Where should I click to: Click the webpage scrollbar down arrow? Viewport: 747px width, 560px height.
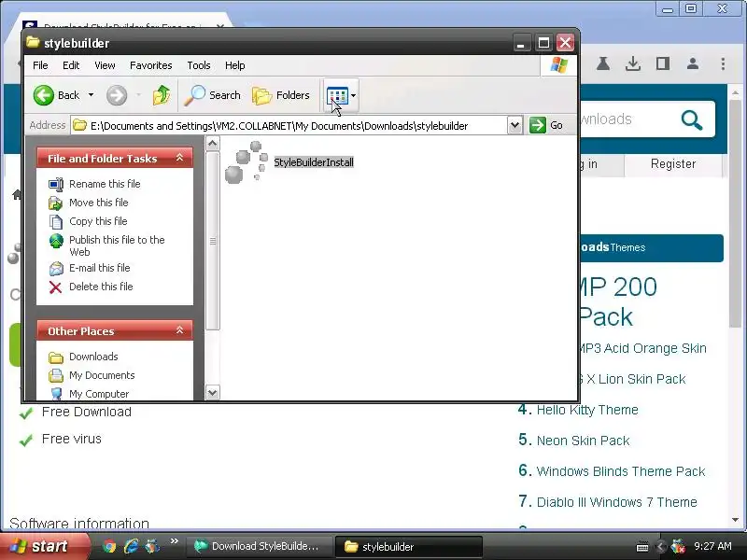(x=735, y=521)
